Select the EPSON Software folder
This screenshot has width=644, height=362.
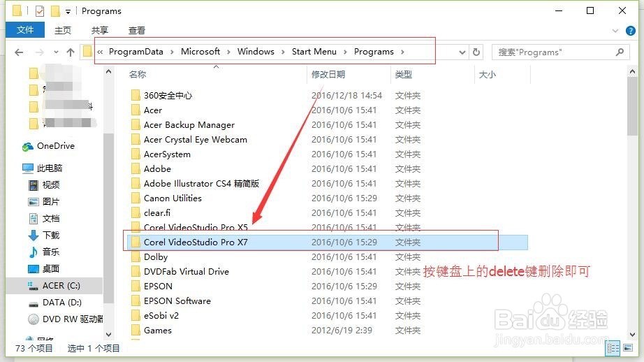[x=177, y=301]
